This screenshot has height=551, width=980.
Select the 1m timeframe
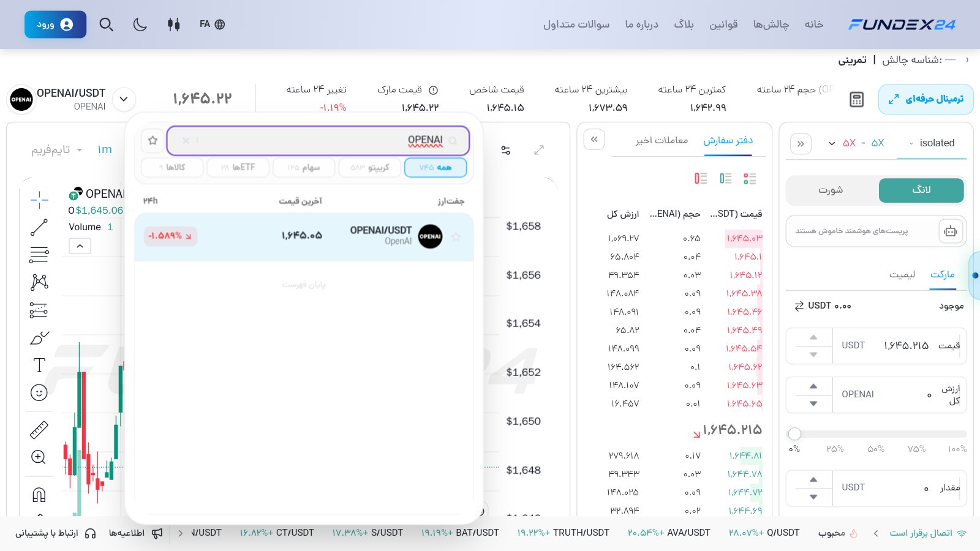pos(105,149)
